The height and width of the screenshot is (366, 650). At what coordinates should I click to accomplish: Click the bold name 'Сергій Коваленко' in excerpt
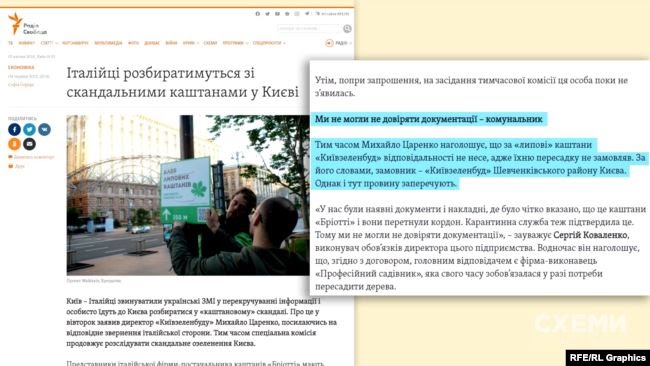point(591,235)
